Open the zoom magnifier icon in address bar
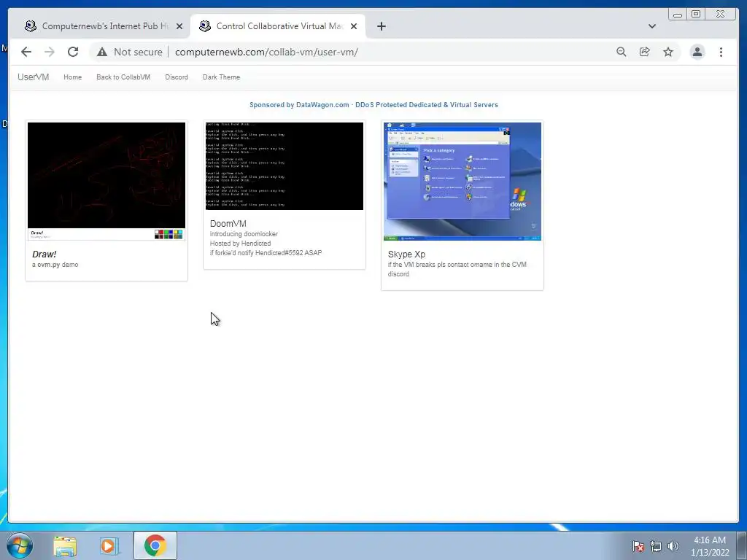Image resolution: width=747 pixels, height=560 pixels. [x=622, y=52]
